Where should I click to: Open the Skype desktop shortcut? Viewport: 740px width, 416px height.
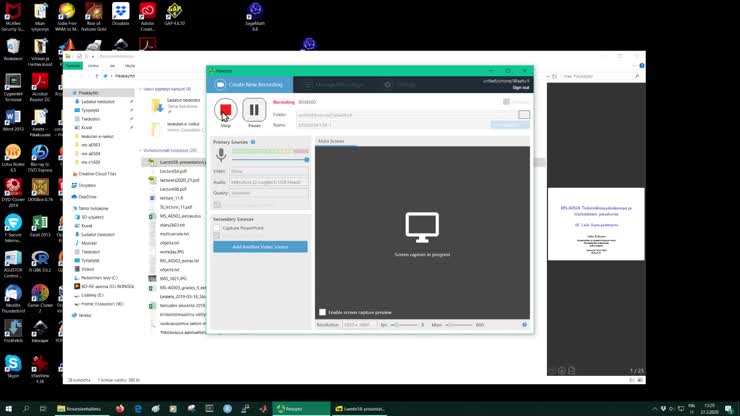click(13, 366)
